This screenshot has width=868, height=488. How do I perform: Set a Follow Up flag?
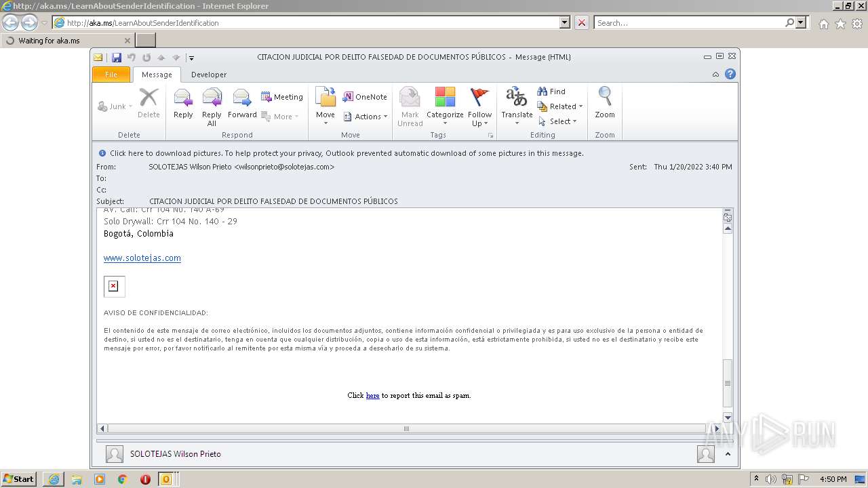(479, 106)
